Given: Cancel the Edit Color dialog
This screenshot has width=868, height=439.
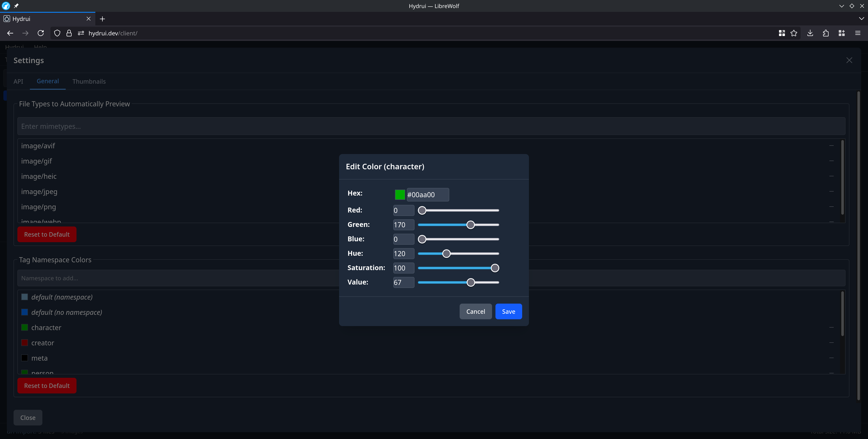Looking at the screenshot, I should [x=476, y=311].
